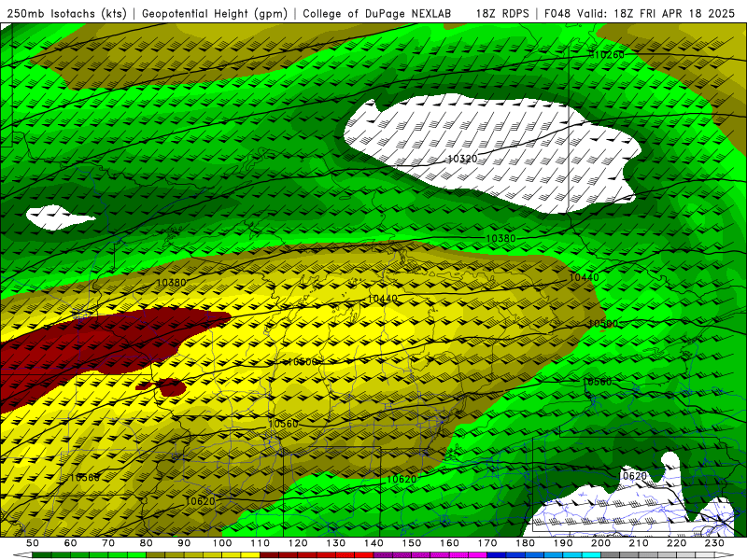The height and width of the screenshot is (560, 747).
Task: Click the colorbar label 210
Action: (640, 543)
